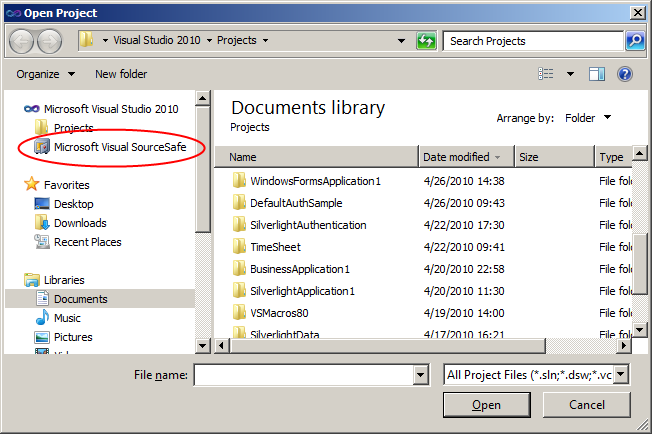Click the search magnifier icon

(x=635, y=41)
